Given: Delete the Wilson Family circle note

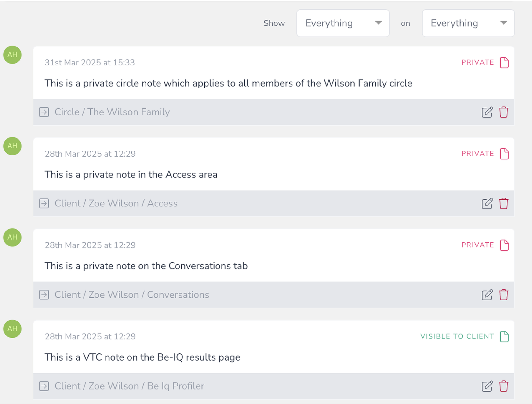Looking at the screenshot, I should 504,112.
